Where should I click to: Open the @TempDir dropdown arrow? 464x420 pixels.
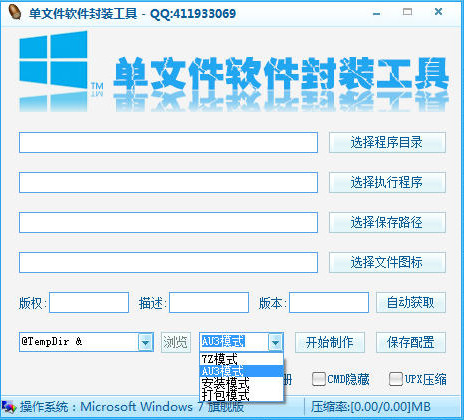click(146, 342)
